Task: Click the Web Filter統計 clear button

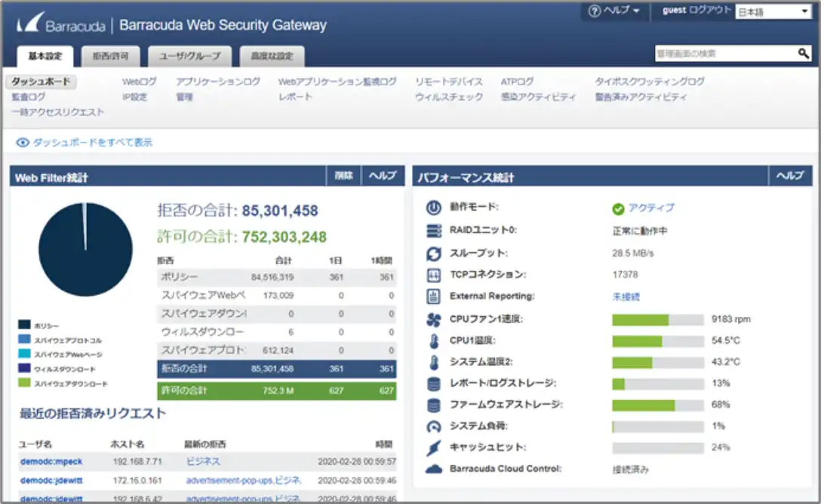Action: pos(343,176)
